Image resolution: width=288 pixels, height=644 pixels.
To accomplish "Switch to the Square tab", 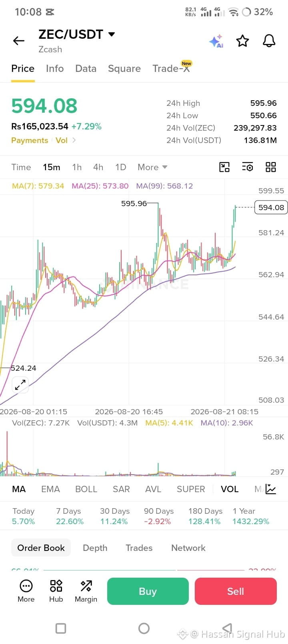I will [124, 69].
